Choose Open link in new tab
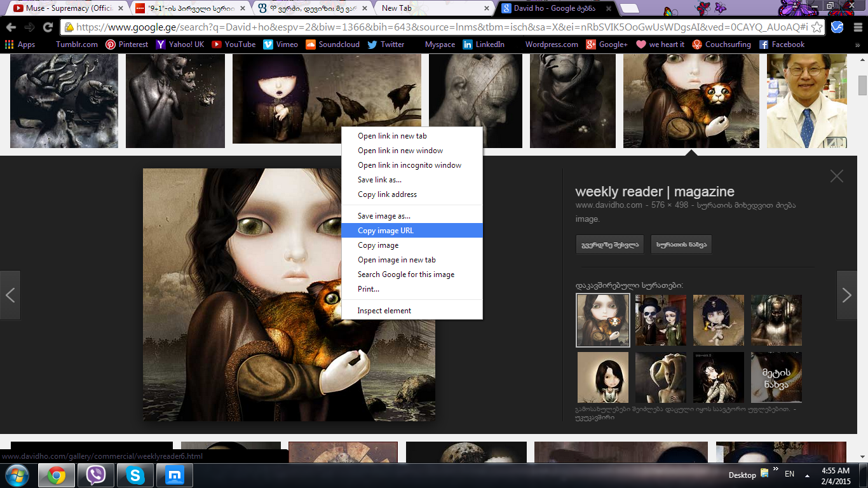The image size is (868, 488). [x=412, y=136]
